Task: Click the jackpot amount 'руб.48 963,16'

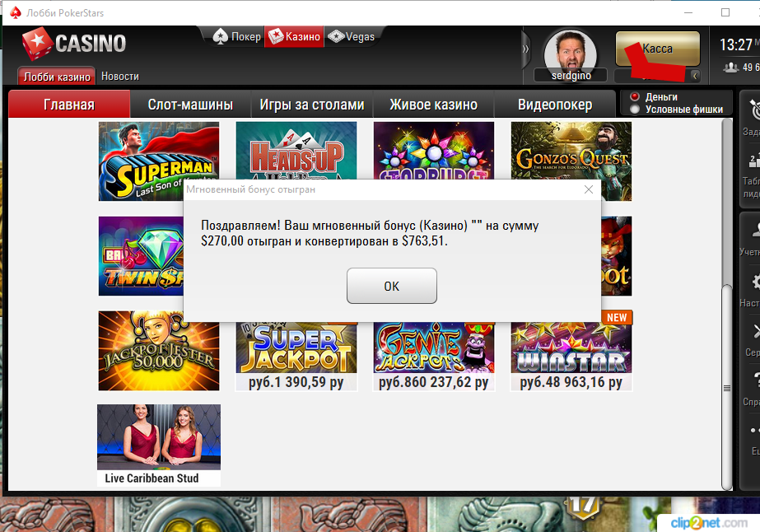Action: tap(571, 382)
